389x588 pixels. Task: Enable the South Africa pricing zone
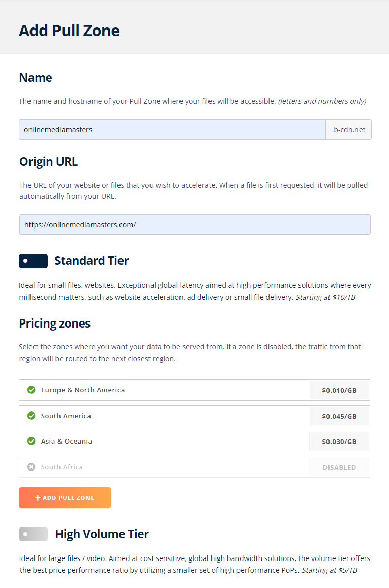pos(194,467)
